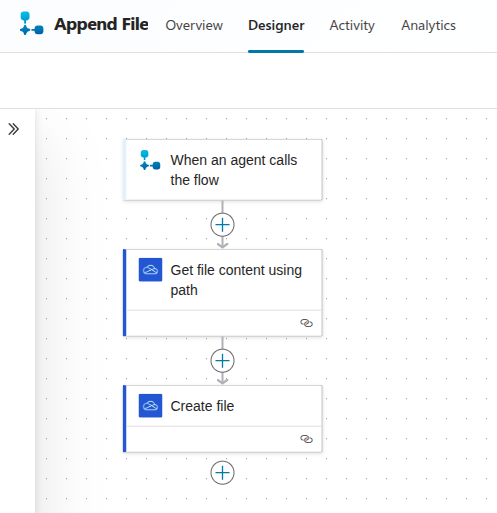Open the Overview tab
Screen dimensions: 497x513
point(194,25)
